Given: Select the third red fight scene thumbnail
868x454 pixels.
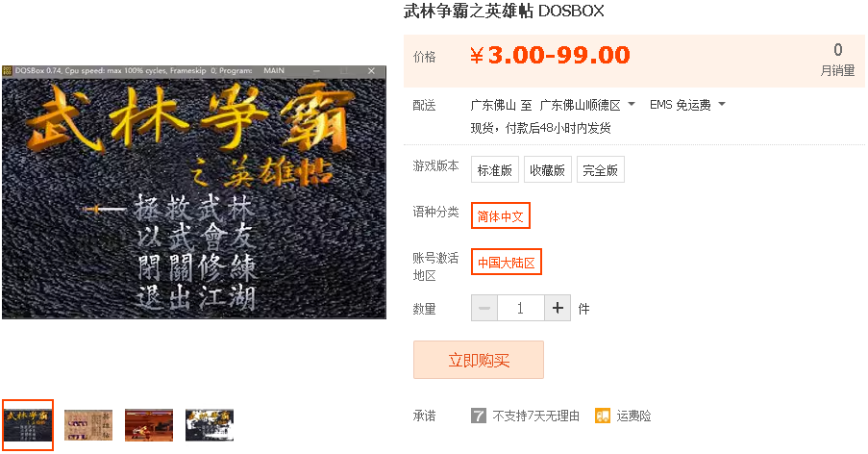Looking at the screenshot, I should point(149,424).
